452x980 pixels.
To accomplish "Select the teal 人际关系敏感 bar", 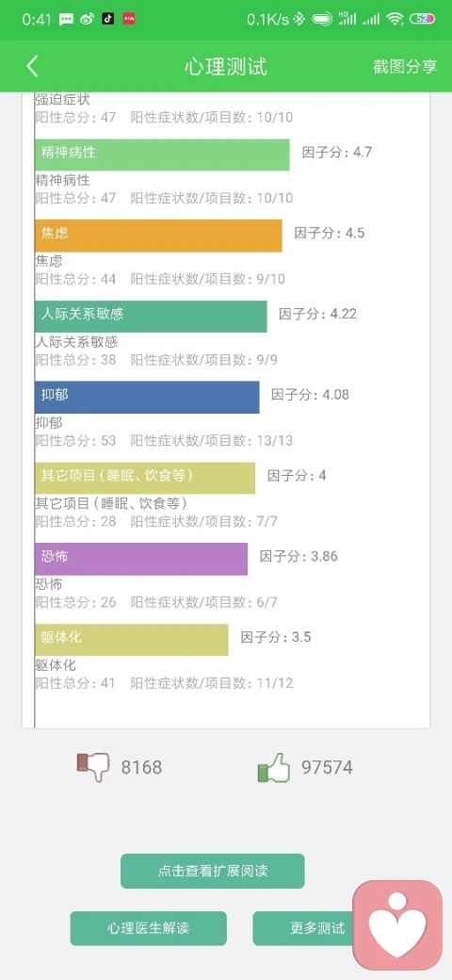I will pyautogui.click(x=151, y=317).
